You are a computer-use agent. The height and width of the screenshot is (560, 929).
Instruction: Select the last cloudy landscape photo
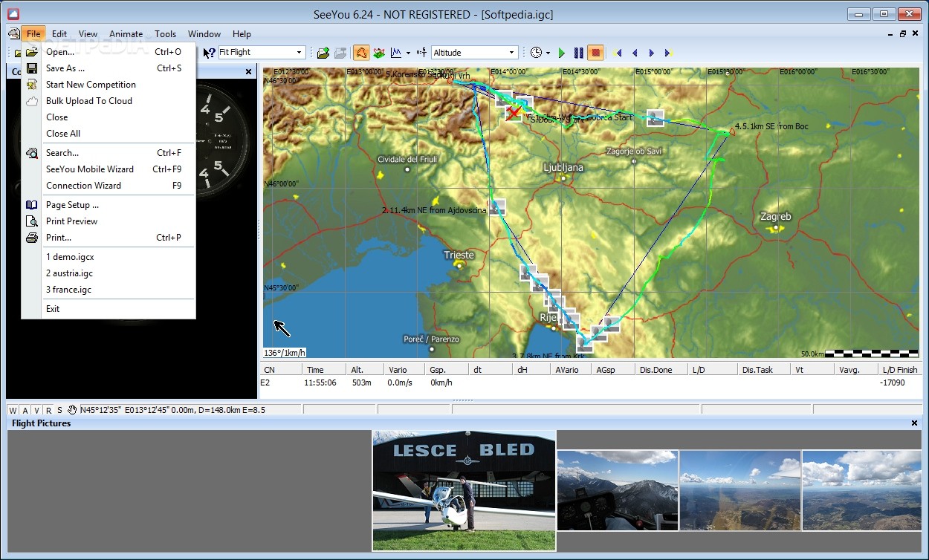[862, 490]
